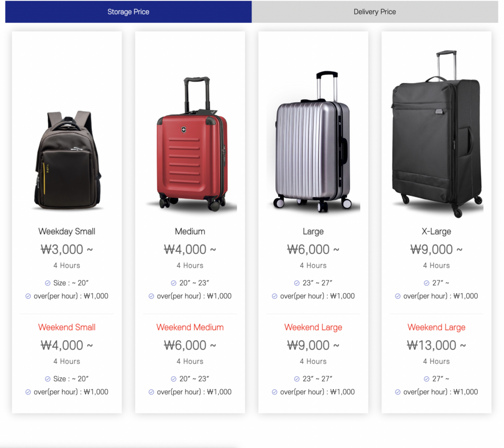Switch to the Storage Price tab
The height and width of the screenshot is (448, 504).
128,12
